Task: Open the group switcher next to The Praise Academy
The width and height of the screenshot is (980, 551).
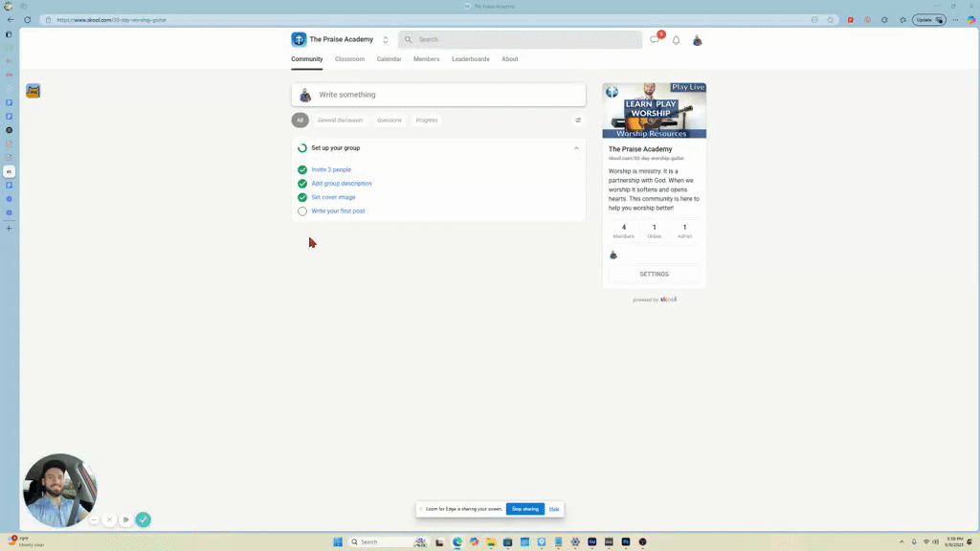Action: 385,39
